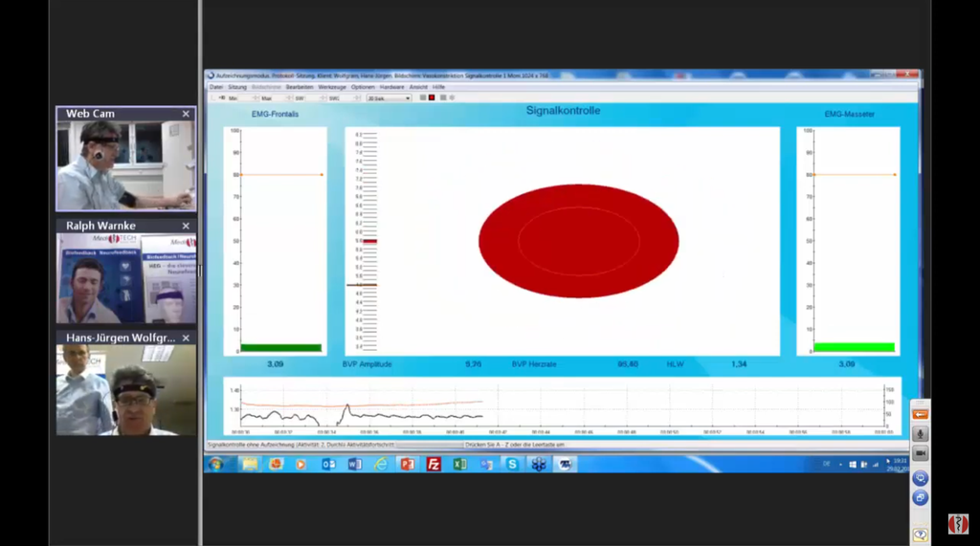Click the gray square button left of red record
The image size is (980, 546).
point(422,98)
